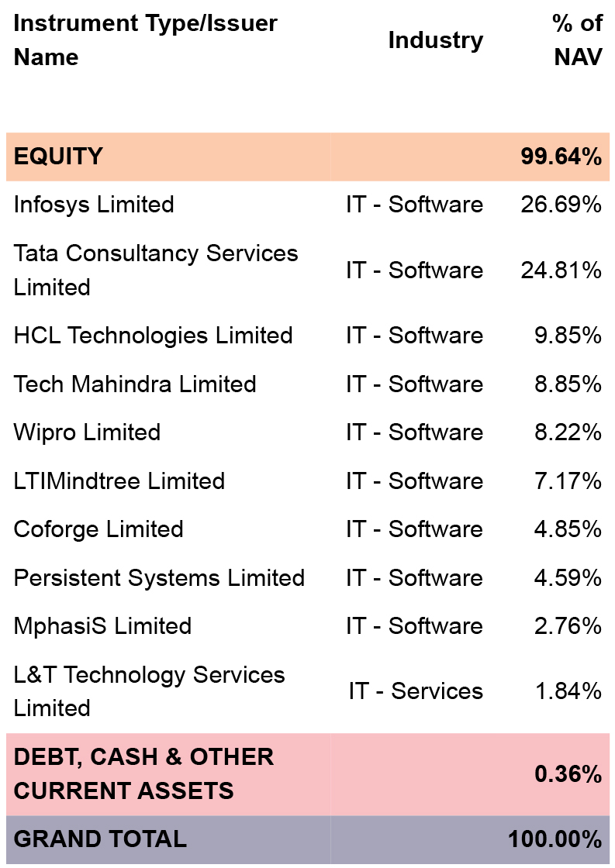Select the 24.81% NAV value
Viewport: 615px width, 868px height.
pyautogui.click(x=561, y=270)
